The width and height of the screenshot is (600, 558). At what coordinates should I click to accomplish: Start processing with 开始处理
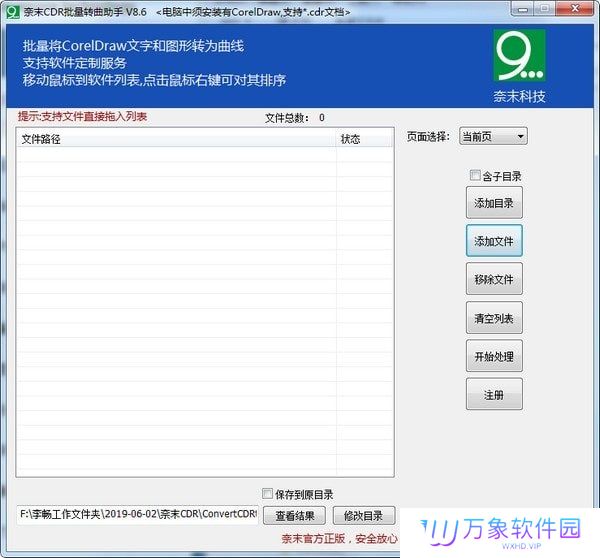click(494, 356)
